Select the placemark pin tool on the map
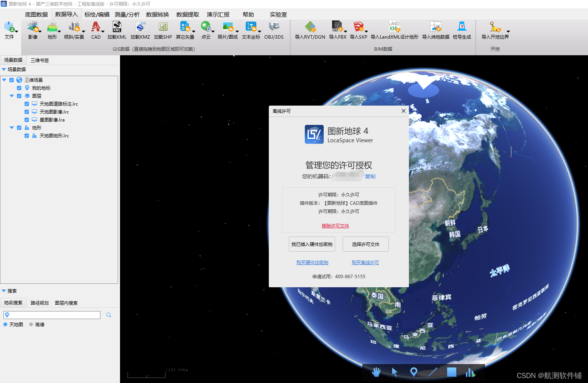The height and width of the screenshot is (383, 588). point(414,372)
